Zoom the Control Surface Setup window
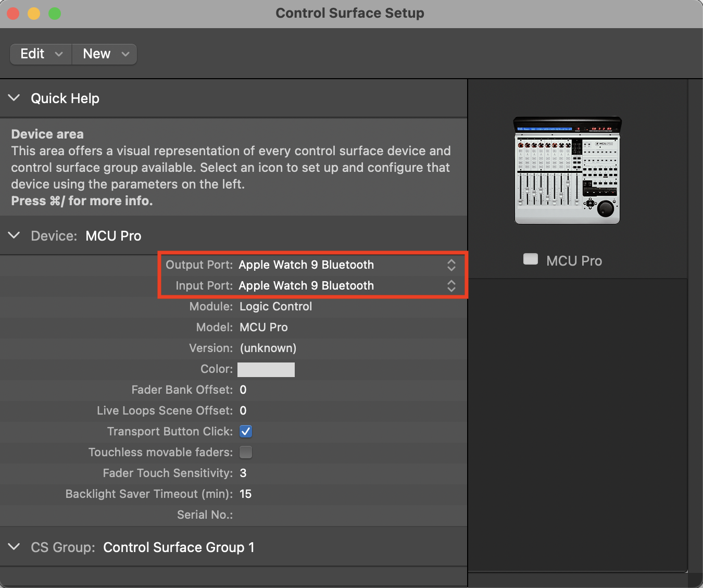The height and width of the screenshot is (588, 703). click(x=55, y=14)
